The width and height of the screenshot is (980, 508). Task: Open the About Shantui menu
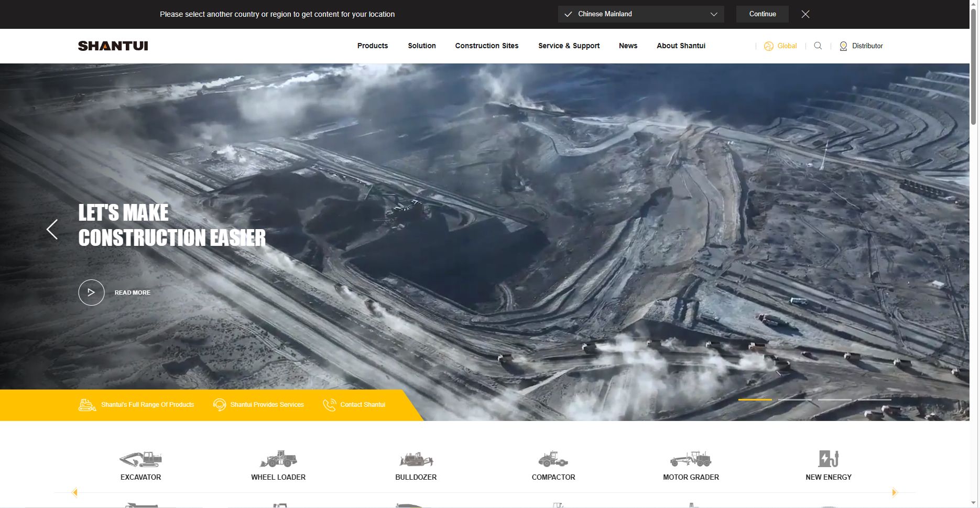point(681,46)
